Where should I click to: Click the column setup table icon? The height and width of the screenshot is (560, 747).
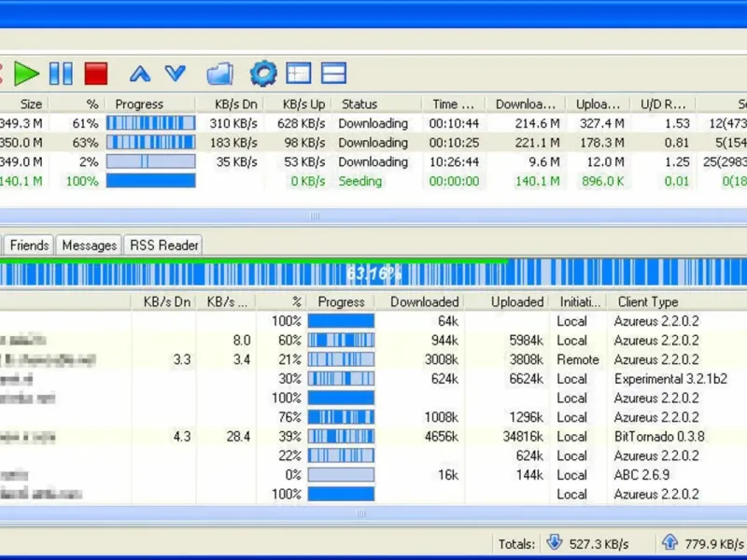(299, 74)
